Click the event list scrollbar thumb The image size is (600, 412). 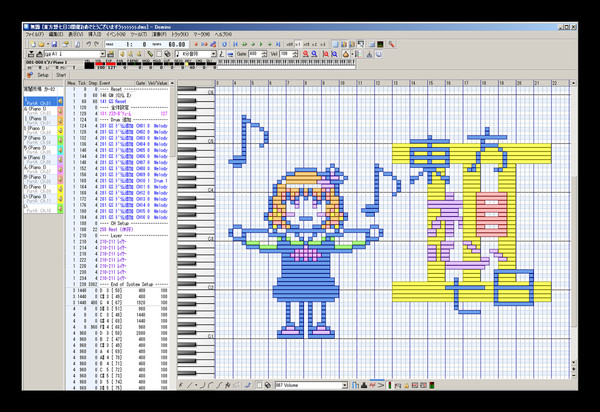[172, 122]
